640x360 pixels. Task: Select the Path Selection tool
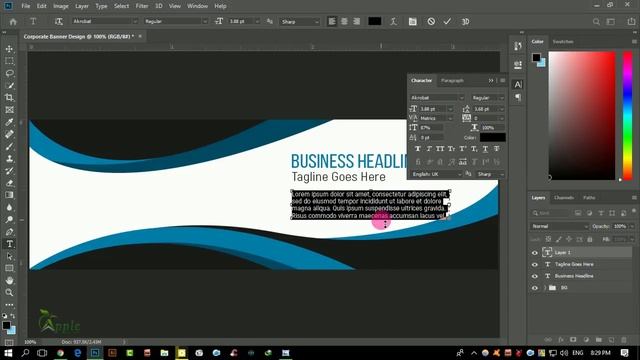click(x=9, y=256)
